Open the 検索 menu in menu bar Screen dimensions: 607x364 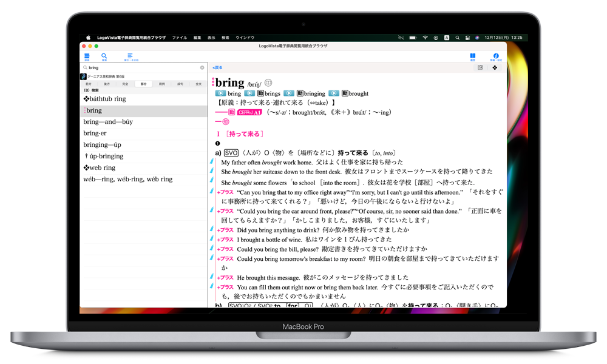225,38
